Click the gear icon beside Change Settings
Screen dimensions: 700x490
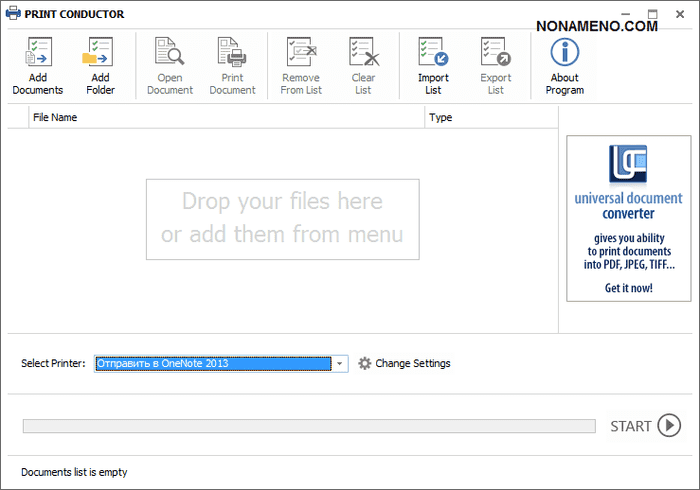tap(365, 364)
